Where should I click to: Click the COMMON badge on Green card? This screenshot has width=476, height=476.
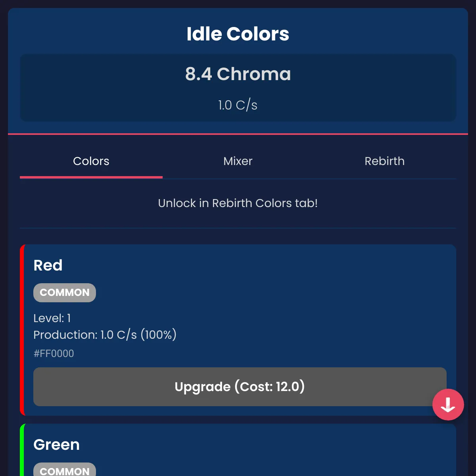pyautogui.click(x=65, y=470)
